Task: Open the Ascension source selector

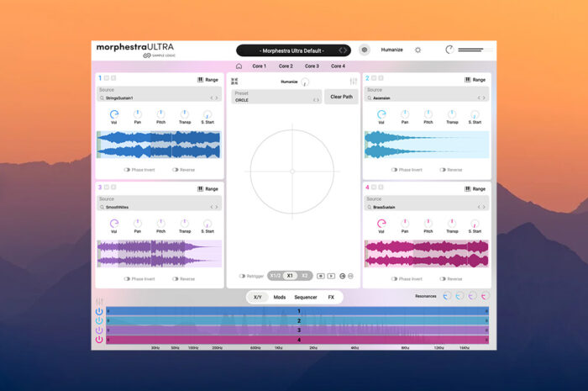Action: pos(427,94)
